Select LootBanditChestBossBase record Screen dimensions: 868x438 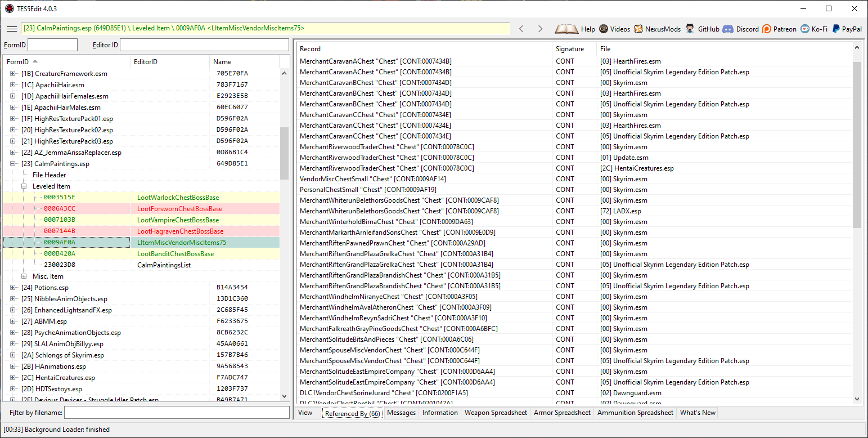coord(141,254)
